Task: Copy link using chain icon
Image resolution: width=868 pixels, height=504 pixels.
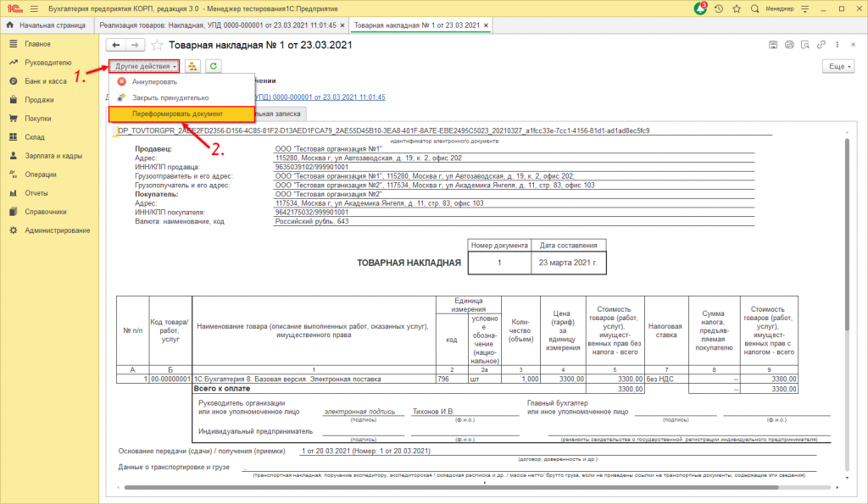Action: tap(821, 45)
